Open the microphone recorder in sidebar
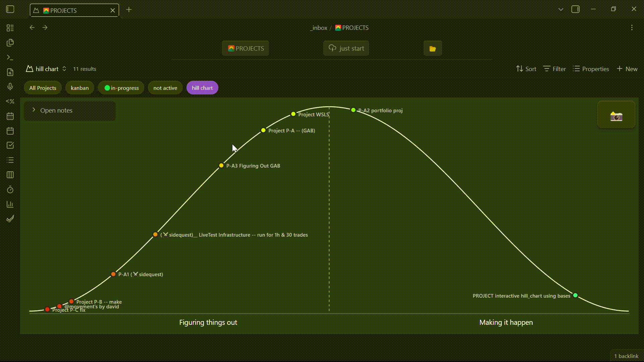The width and height of the screenshot is (644, 362). click(x=10, y=87)
